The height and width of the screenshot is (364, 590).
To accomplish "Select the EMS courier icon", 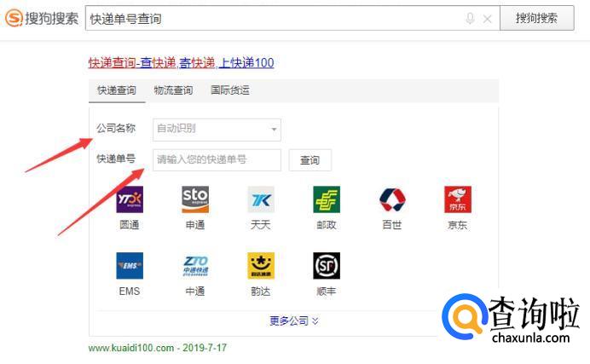I will tap(130, 265).
